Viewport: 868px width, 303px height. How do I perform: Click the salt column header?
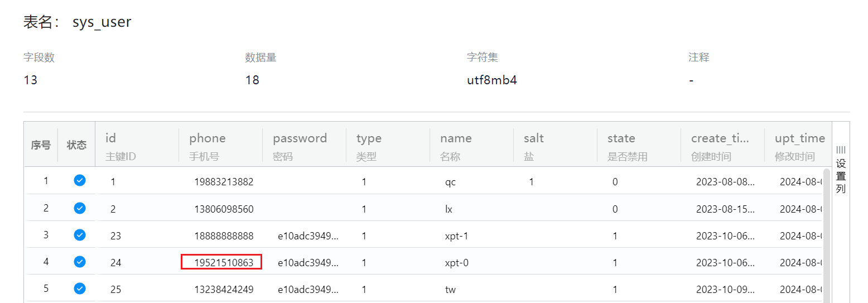click(x=533, y=138)
